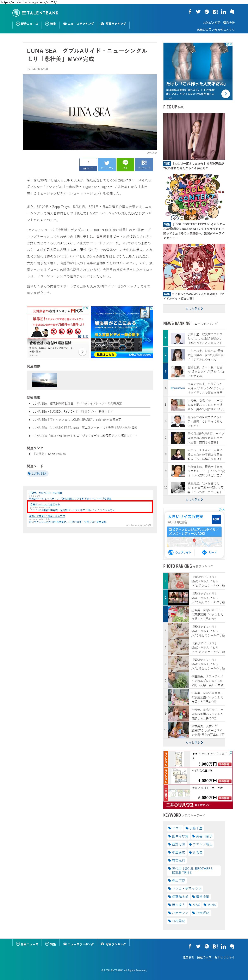Expand もっと見る under PHOTO RANKING

[x=194, y=742]
